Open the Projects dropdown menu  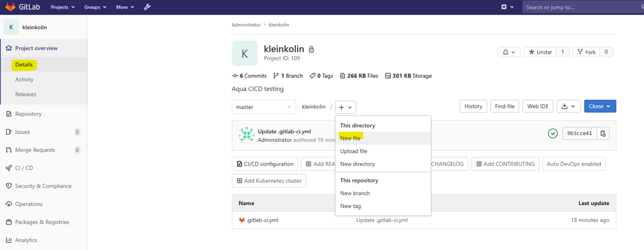[63, 7]
